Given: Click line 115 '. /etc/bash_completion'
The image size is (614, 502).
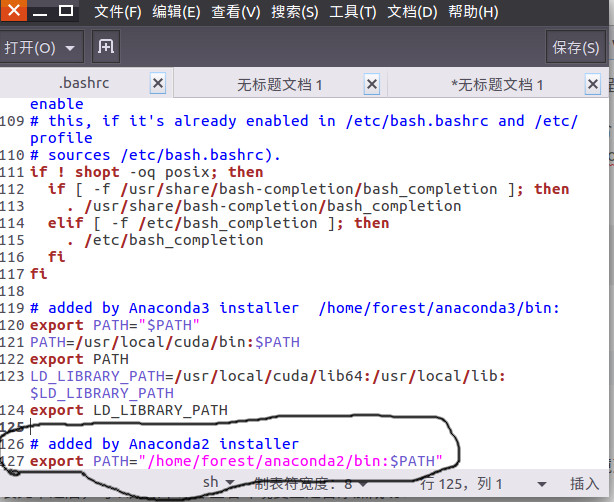Looking at the screenshot, I should pyautogui.click(x=165, y=240).
